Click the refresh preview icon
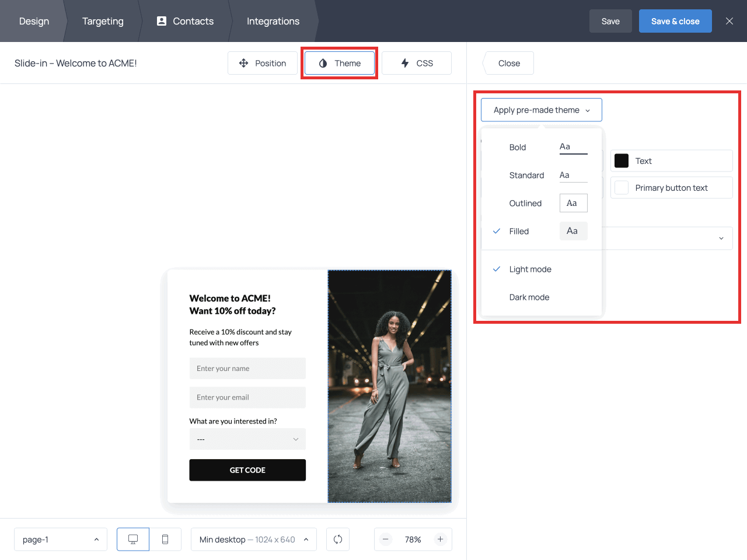The image size is (747, 560). (338, 539)
